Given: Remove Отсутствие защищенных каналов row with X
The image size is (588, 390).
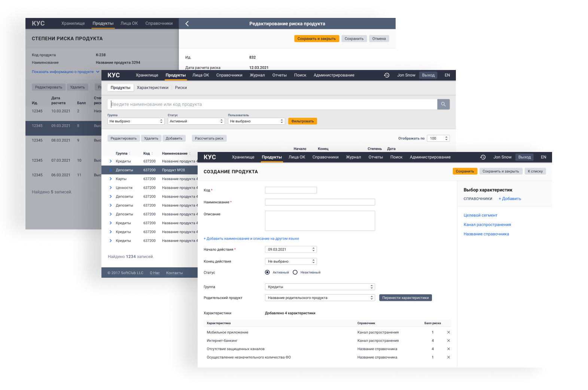Looking at the screenshot, I should pyautogui.click(x=448, y=349).
